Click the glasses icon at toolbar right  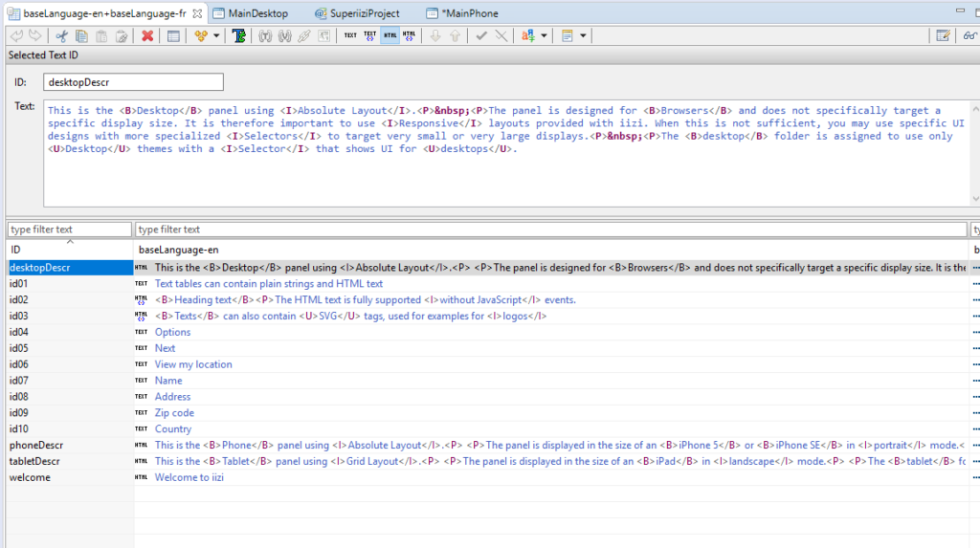pyautogui.click(x=969, y=36)
